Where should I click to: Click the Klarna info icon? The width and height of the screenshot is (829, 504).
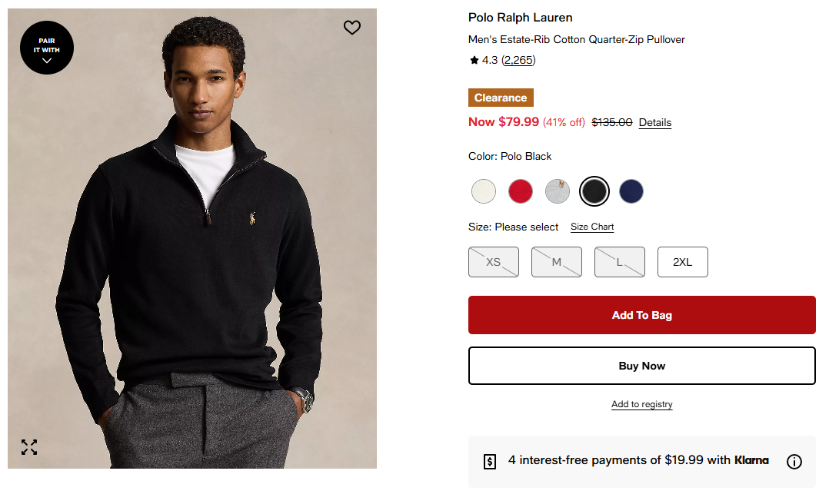click(794, 462)
